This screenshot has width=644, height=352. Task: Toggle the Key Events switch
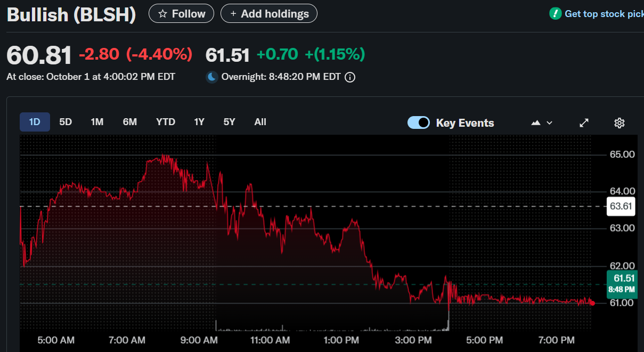click(x=419, y=123)
